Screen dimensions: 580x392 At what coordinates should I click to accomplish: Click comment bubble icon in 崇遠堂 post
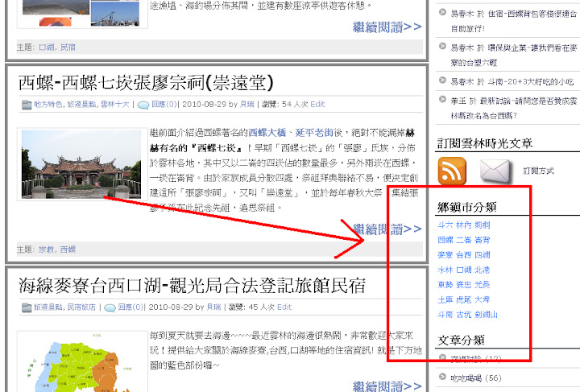(x=143, y=105)
